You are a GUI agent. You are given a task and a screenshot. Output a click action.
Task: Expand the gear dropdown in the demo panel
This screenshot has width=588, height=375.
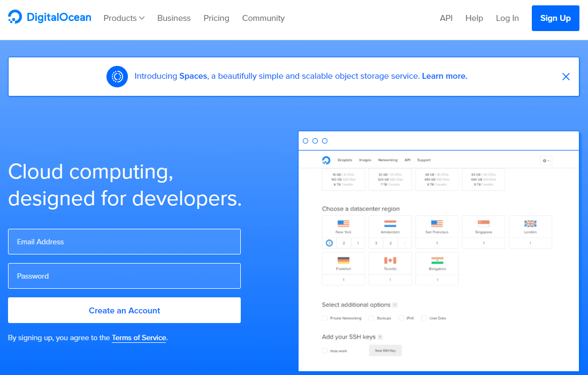(x=549, y=160)
